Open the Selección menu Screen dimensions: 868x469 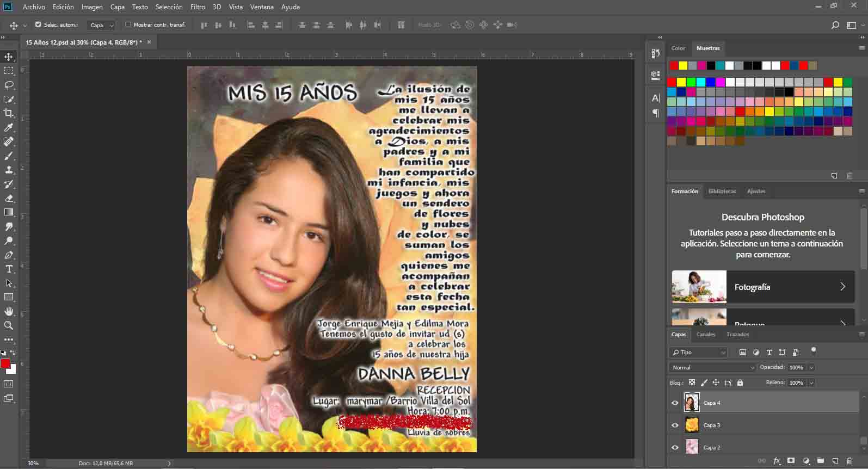tap(169, 7)
